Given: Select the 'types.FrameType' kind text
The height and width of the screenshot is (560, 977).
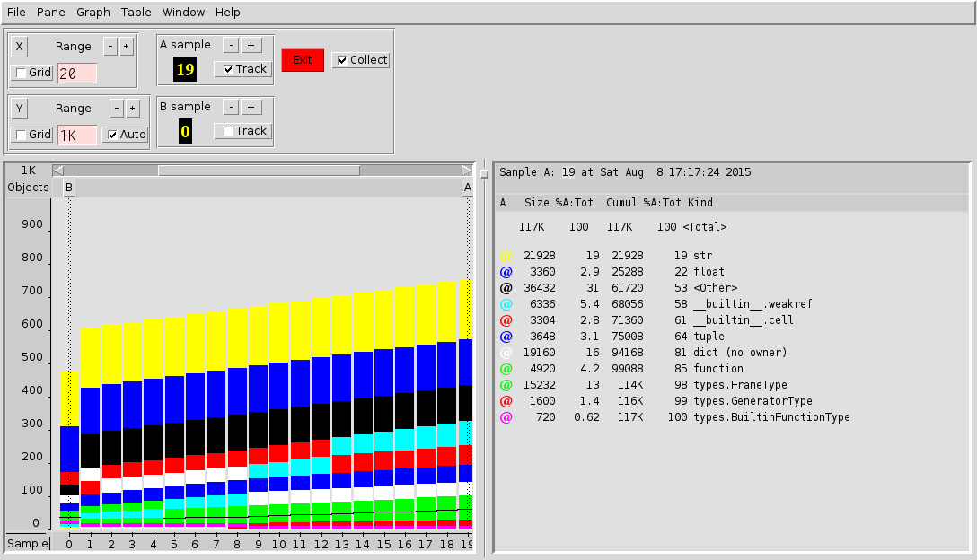Looking at the screenshot, I should click(740, 385).
